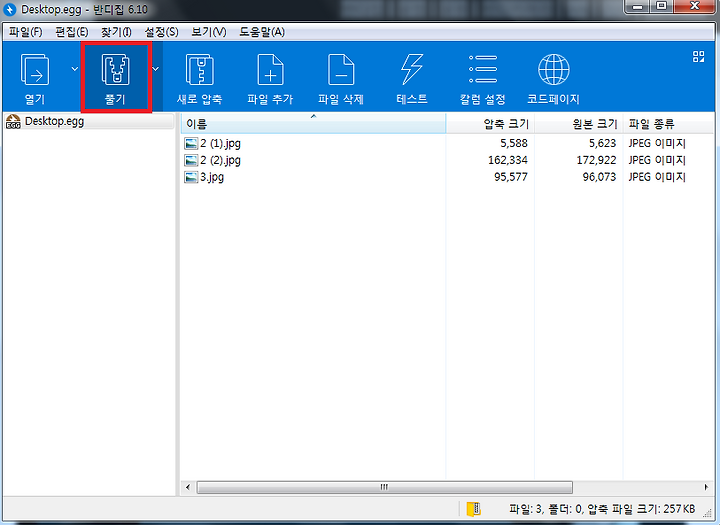Click compressed size value 5,588
Image resolution: width=720 pixels, height=525 pixels.
[x=514, y=143]
